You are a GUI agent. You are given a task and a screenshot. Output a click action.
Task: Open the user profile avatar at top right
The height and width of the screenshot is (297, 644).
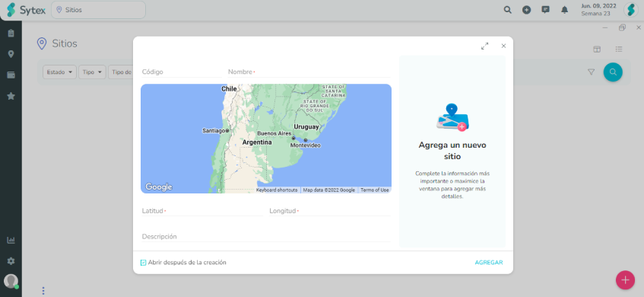tap(630, 10)
